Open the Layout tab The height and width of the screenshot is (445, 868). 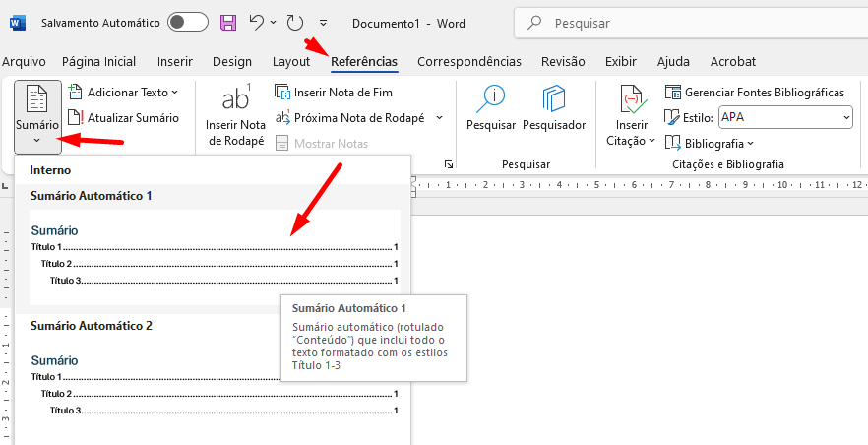(291, 61)
